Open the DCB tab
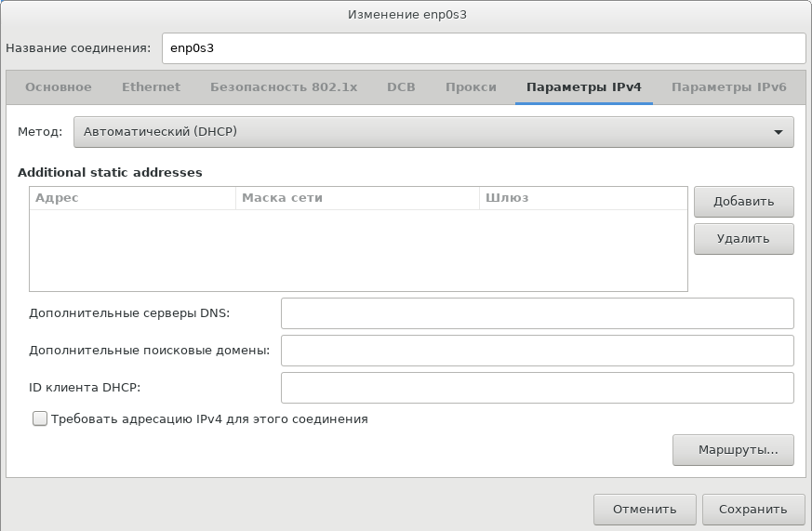The width and height of the screenshot is (812, 531). click(x=401, y=87)
